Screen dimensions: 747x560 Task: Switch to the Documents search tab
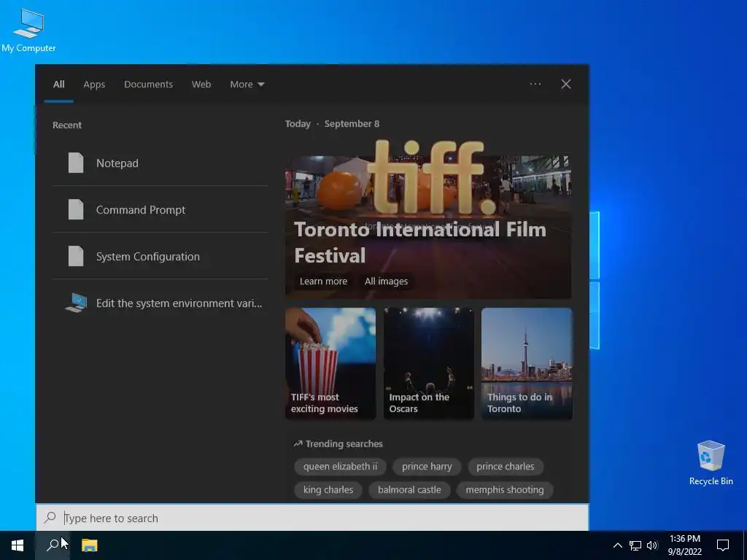point(148,85)
